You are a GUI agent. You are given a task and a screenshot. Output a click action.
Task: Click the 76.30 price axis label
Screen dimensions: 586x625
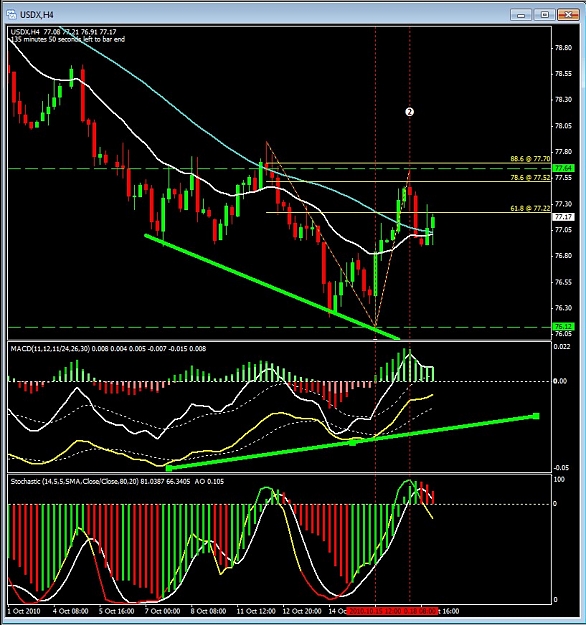coord(563,308)
